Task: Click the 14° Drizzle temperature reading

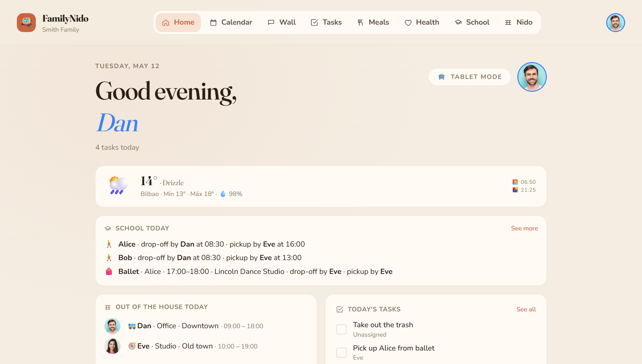Action: 162,181
